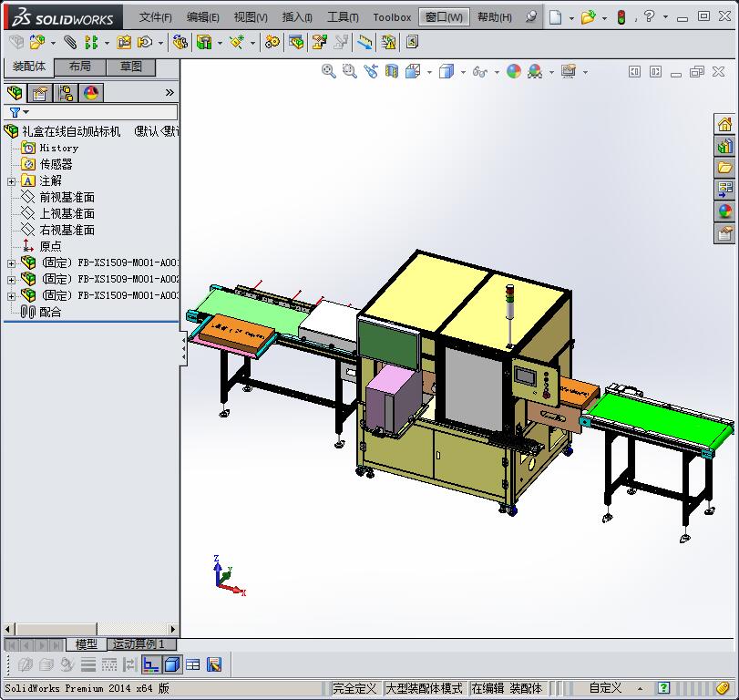Viewport: 739px width, 700px height.
Task: Open the DisplayManager appearance sphere panel
Action: coord(91,93)
